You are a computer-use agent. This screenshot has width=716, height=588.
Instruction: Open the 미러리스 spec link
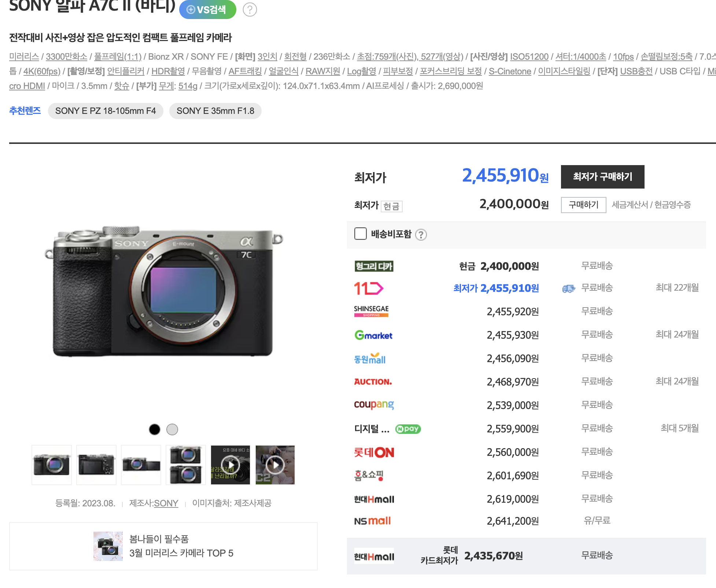pyautogui.click(x=24, y=57)
